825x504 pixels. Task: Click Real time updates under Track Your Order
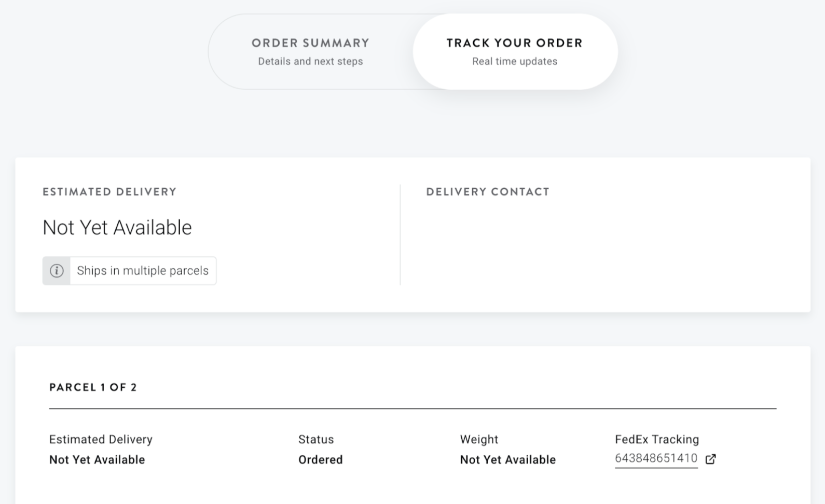pos(514,61)
